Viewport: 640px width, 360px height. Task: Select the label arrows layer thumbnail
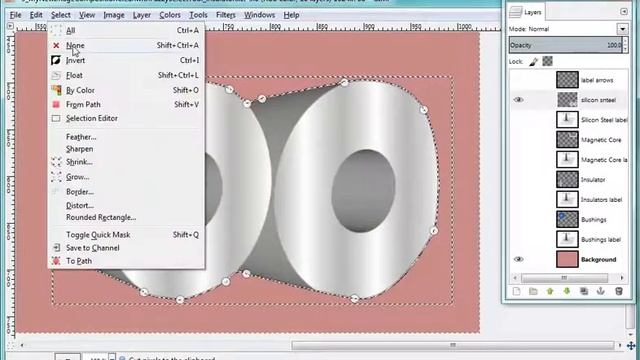tap(567, 80)
